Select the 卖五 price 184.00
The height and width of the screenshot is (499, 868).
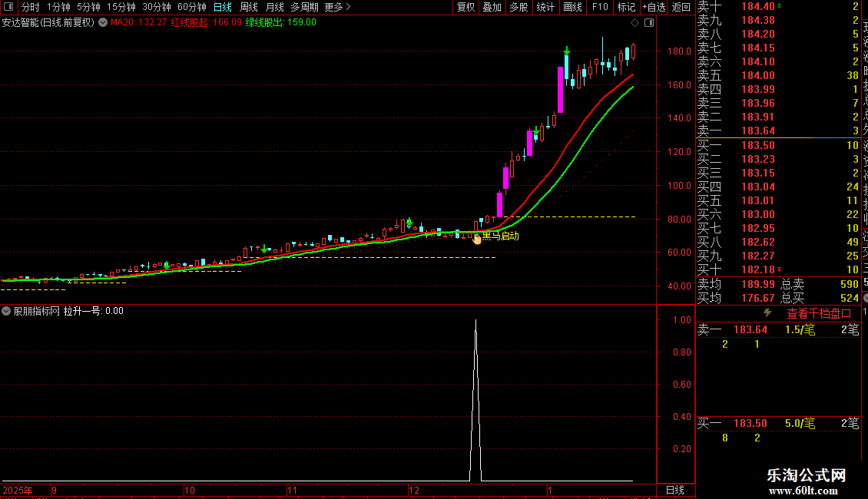(758, 75)
